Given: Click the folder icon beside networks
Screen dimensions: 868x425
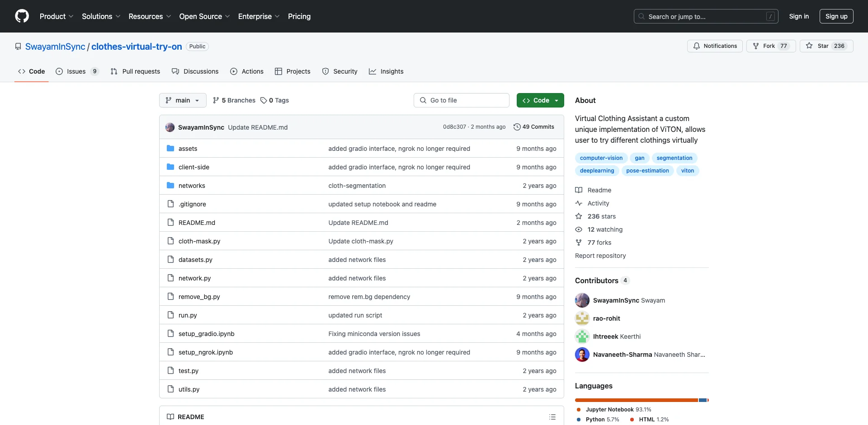Looking at the screenshot, I should (170, 185).
